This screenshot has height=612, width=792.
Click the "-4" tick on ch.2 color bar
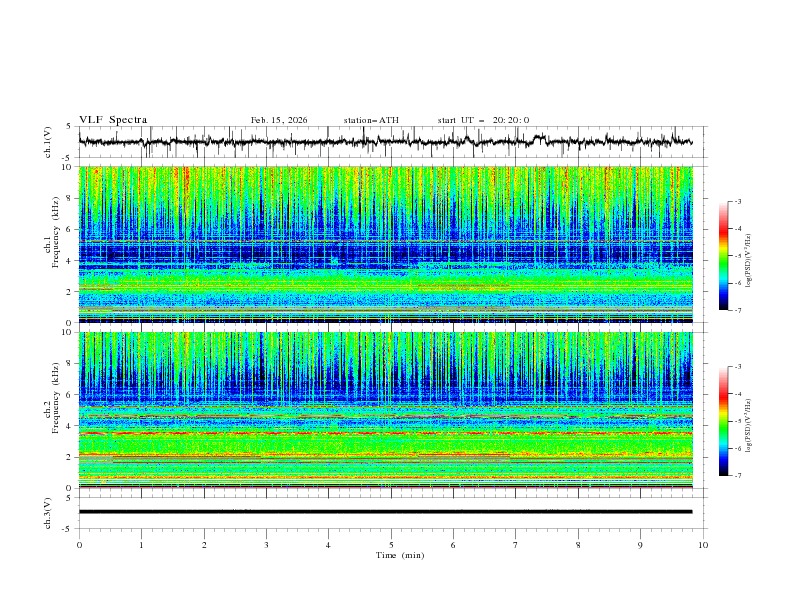[738, 394]
